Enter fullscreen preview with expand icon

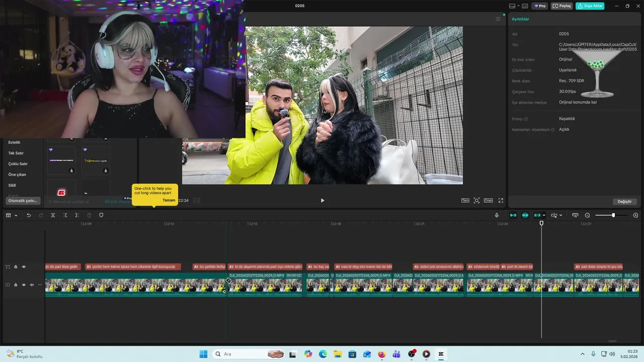pos(501,200)
